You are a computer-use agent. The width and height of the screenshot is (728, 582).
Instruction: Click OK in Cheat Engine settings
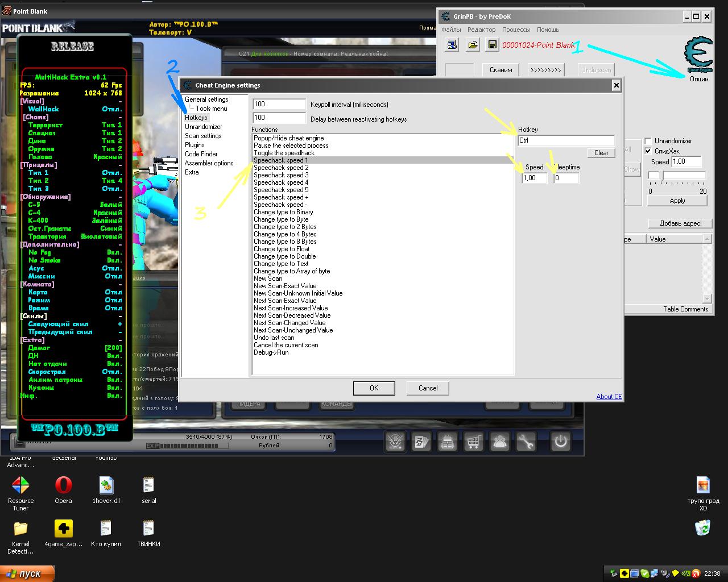point(374,388)
